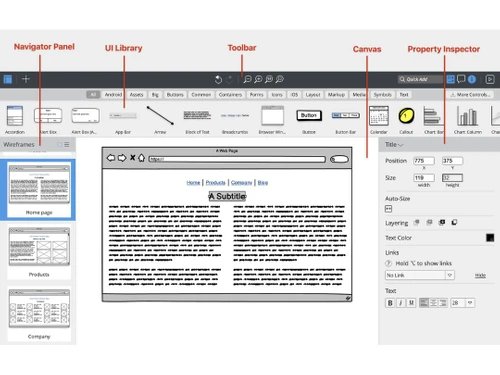The height and width of the screenshot is (375, 500).
Task: Click the question mark icon under Links
Action: tap(388, 263)
